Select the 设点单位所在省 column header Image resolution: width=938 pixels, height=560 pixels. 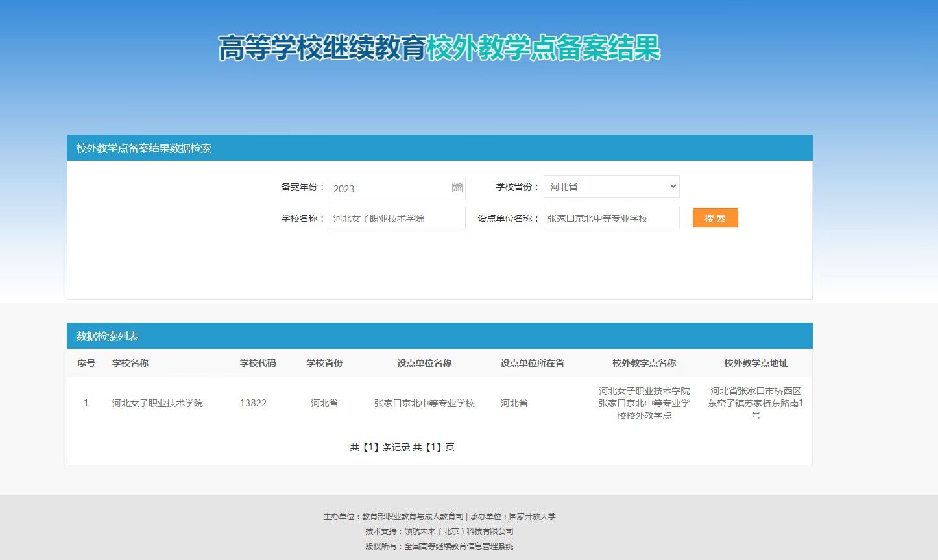[533, 363]
